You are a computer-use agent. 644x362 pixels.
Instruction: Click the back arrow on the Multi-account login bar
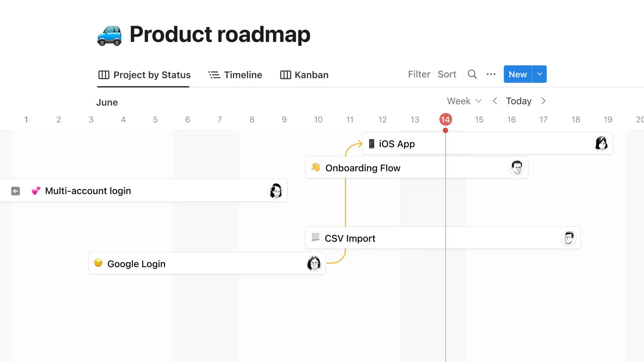tap(15, 191)
